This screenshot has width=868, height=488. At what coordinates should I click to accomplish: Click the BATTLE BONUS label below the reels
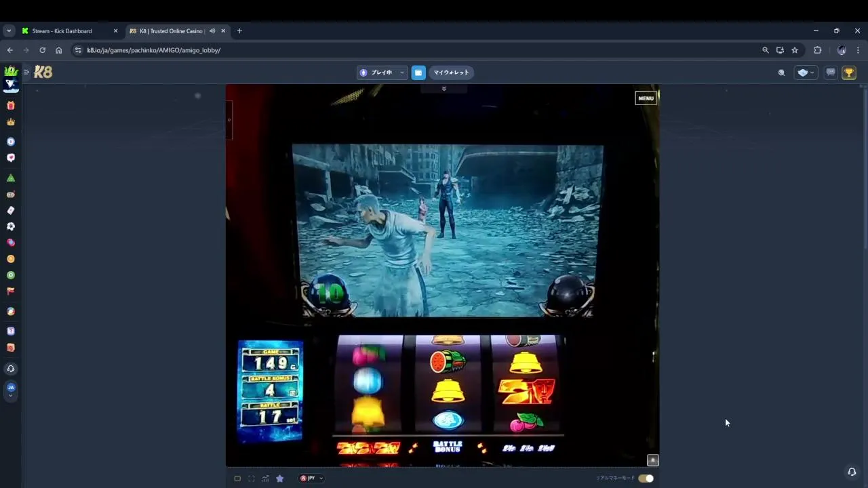448,447
